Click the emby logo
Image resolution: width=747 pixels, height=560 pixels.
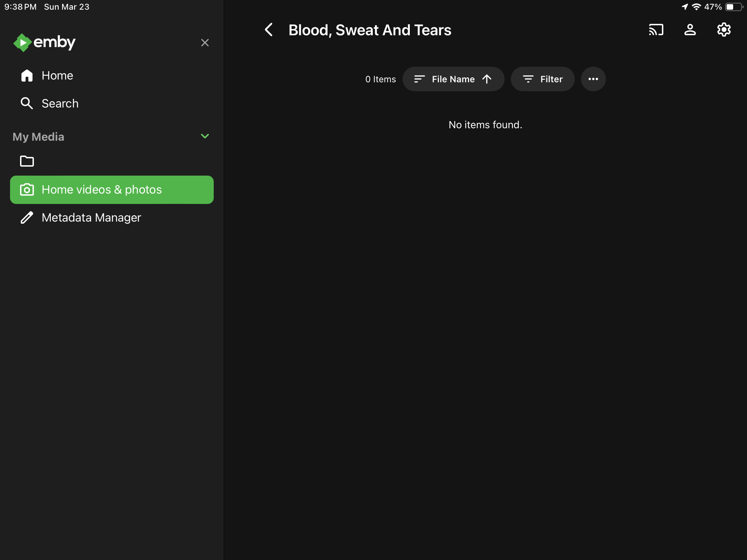point(44,43)
